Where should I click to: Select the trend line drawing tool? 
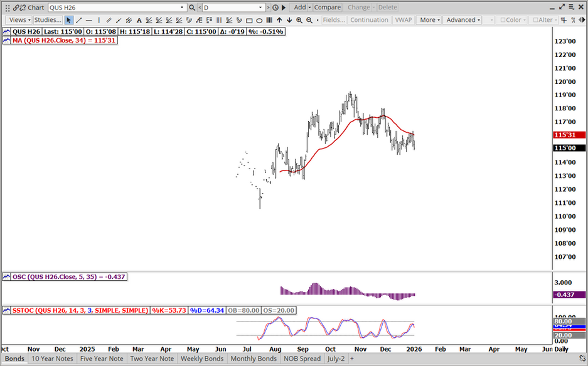(78, 20)
